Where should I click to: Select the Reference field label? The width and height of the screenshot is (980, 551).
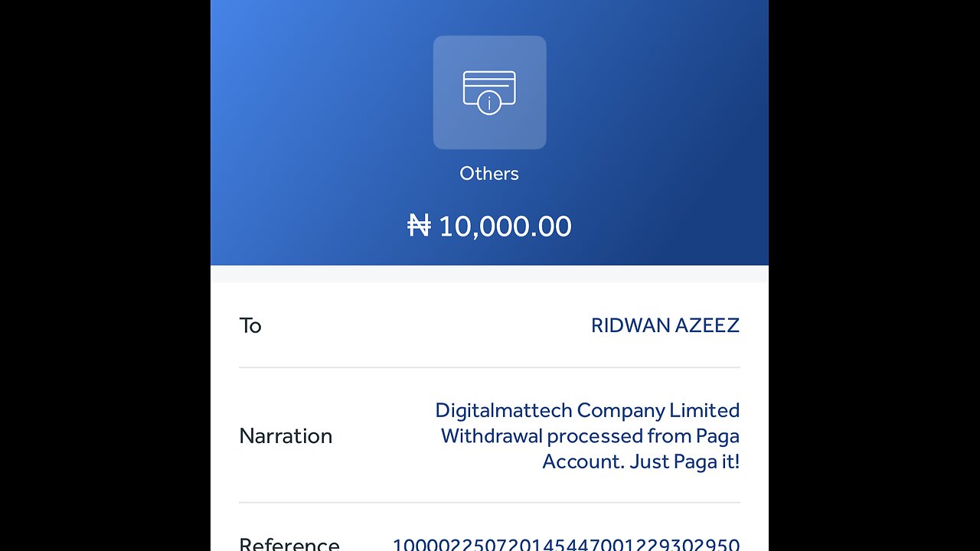tap(289, 545)
